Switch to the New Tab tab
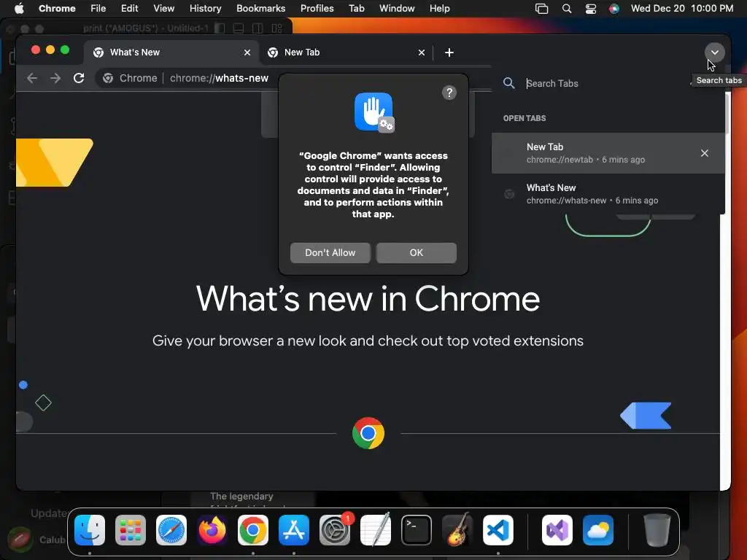The height and width of the screenshot is (560, 747). (346, 52)
